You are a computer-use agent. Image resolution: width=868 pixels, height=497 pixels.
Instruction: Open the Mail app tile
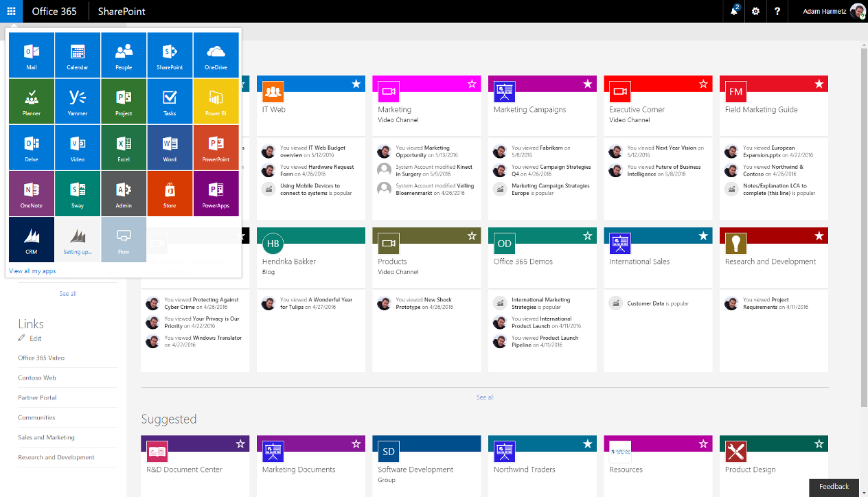pyautogui.click(x=32, y=55)
